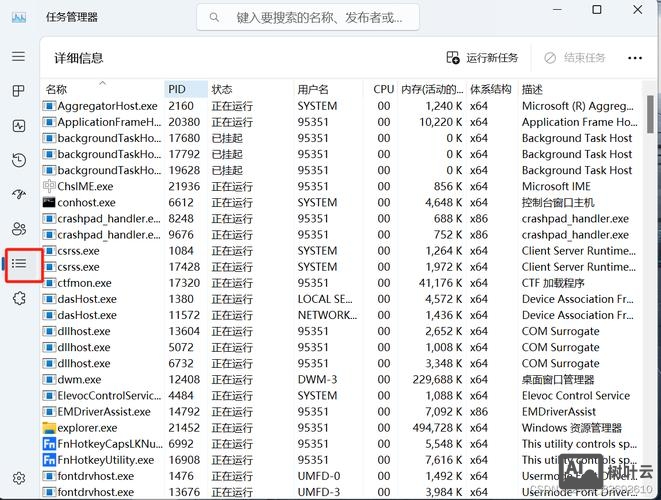Click the FnHotkeyCapsLKNu... Fn icon

coord(49,444)
